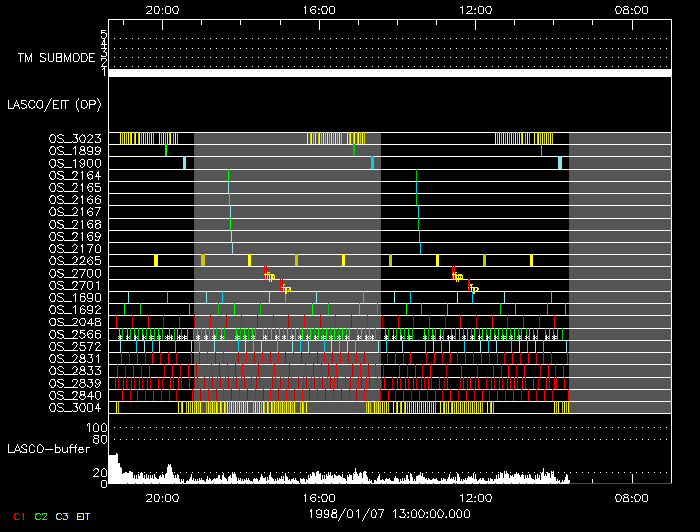Click the TM SUBMODE label
Screen dimensions: 700x532
click(x=57, y=58)
